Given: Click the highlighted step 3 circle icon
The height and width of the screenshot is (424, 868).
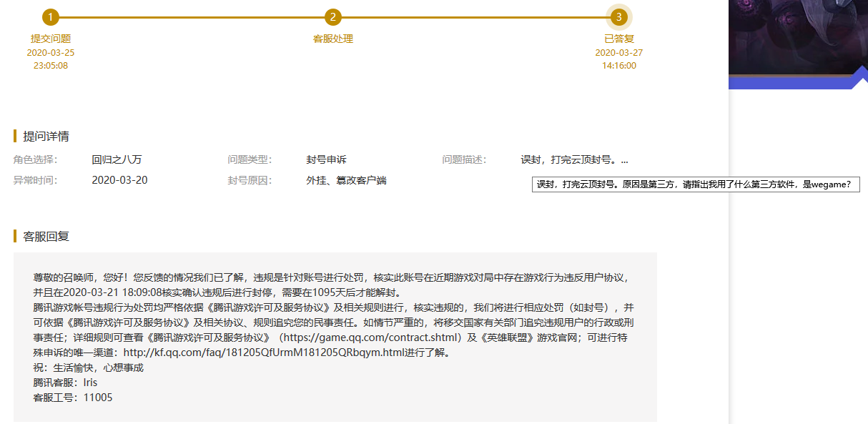Looking at the screenshot, I should click(x=619, y=17).
